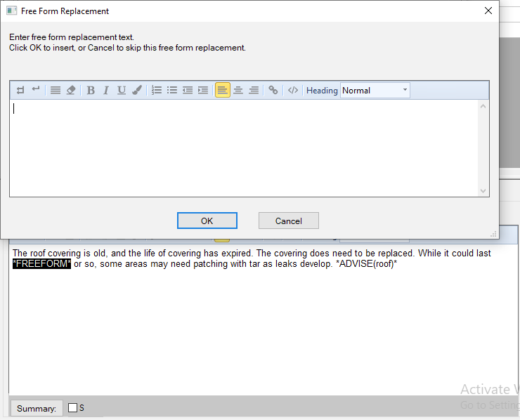Insert a numbered list
The image size is (520, 420).
pyautogui.click(x=157, y=90)
